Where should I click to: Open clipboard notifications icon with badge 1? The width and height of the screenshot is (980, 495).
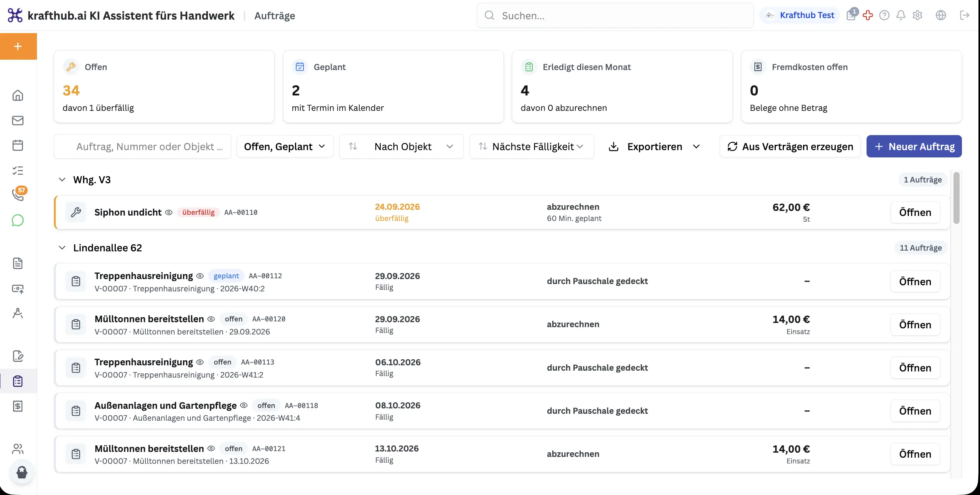pos(852,15)
